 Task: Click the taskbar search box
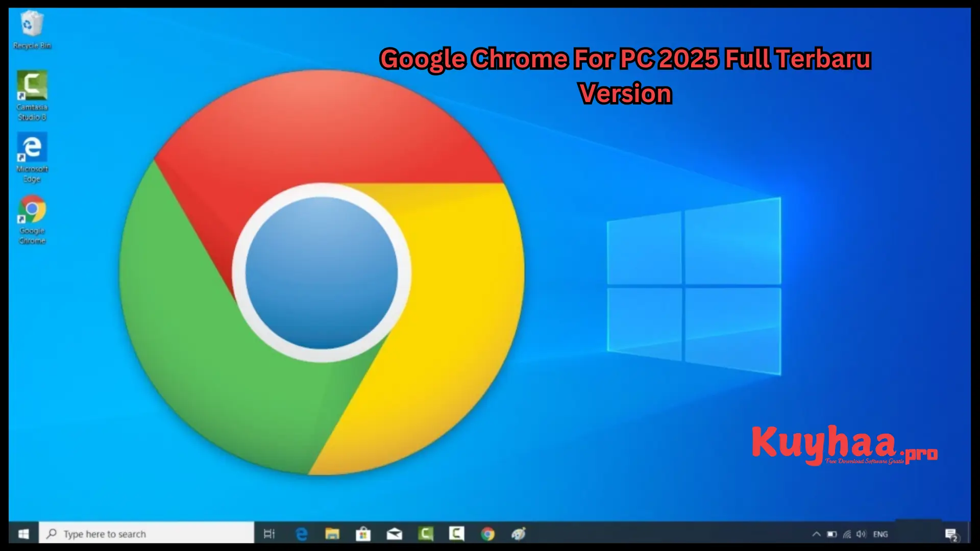146,534
